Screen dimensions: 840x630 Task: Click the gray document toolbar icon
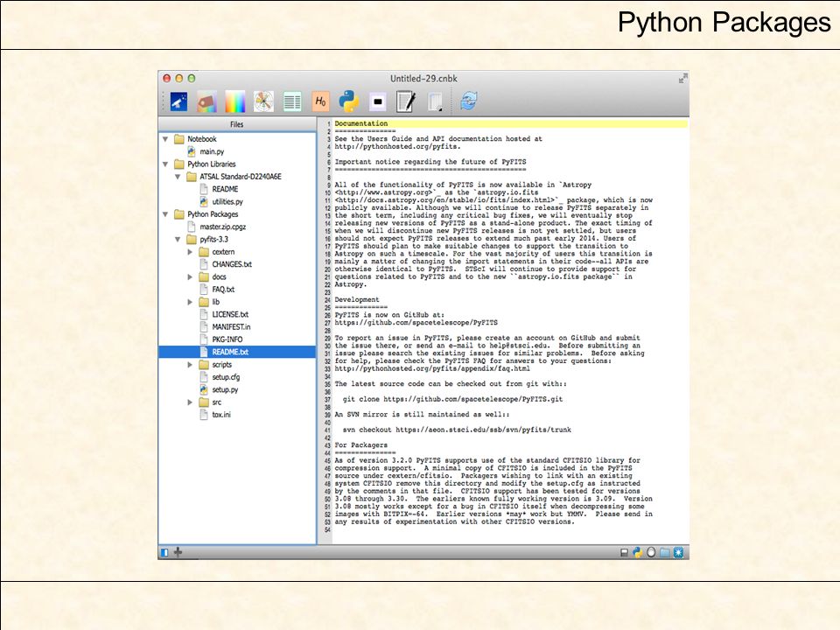tap(435, 101)
